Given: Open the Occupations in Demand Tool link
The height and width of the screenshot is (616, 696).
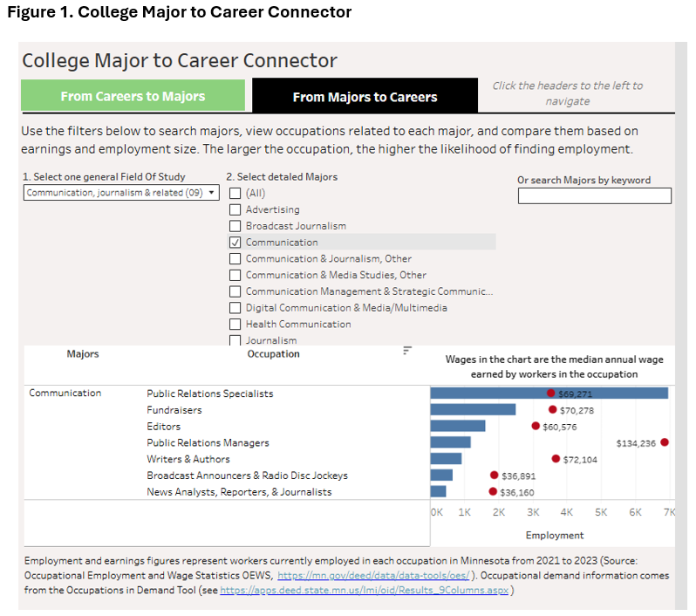Looking at the screenshot, I should (x=365, y=591).
